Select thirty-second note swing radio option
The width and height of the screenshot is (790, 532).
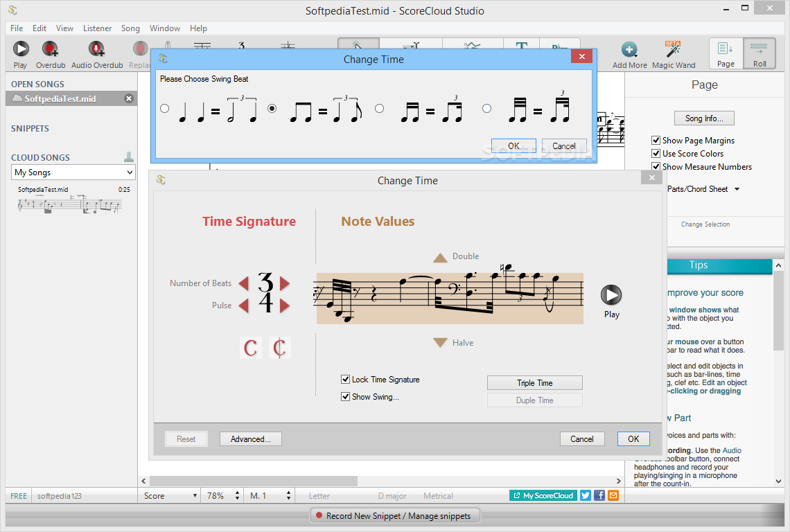[x=486, y=108]
